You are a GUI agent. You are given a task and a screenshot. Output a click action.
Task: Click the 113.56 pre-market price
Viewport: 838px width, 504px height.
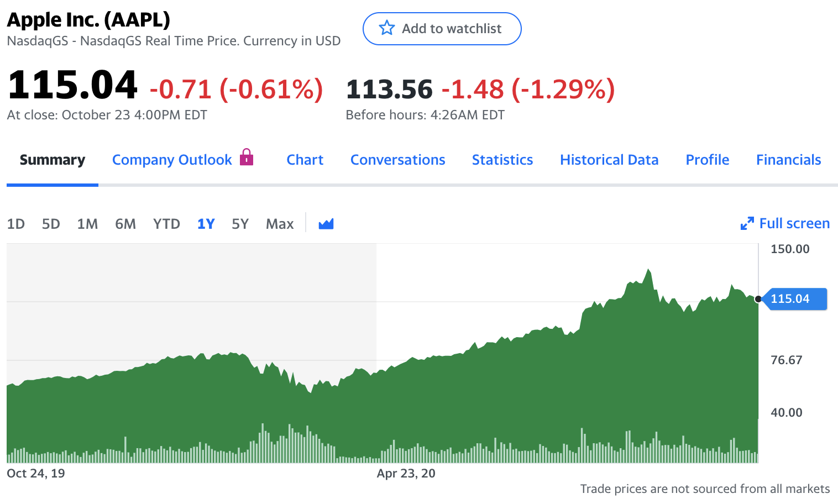tap(389, 90)
